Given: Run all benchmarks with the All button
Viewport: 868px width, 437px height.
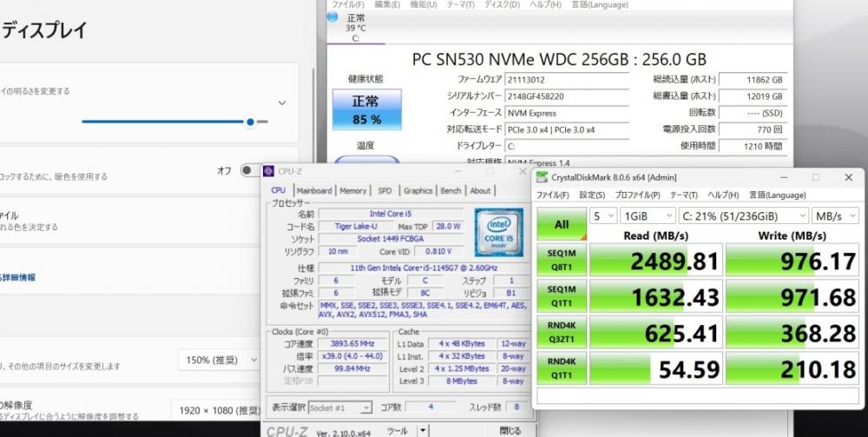Looking at the screenshot, I should pos(562,224).
